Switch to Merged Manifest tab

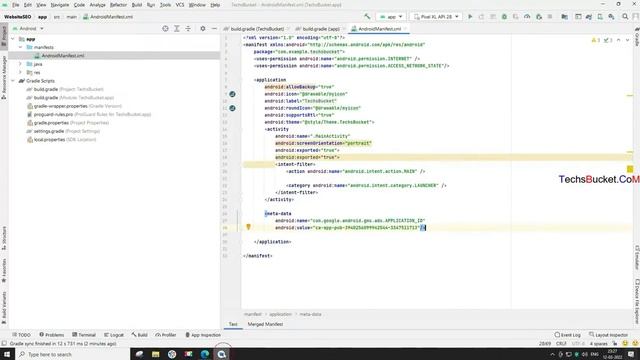(265, 324)
